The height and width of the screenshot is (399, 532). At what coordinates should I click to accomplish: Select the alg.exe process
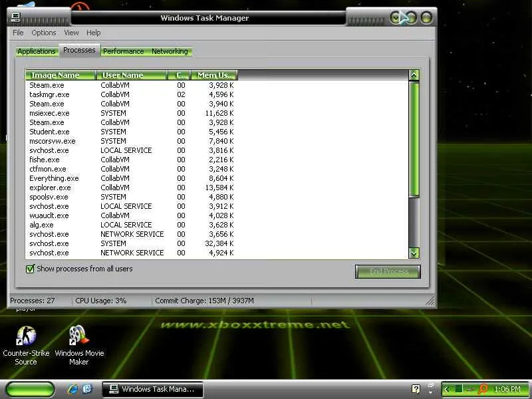point(132,225)
